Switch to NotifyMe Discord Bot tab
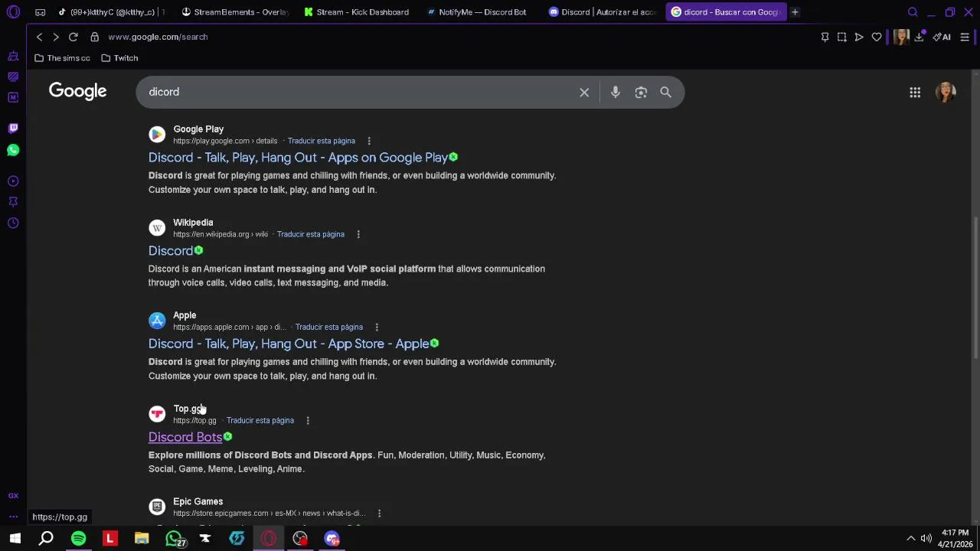This screenshot has width=980, height=551. pyautogui.click(x=479, y=12)
